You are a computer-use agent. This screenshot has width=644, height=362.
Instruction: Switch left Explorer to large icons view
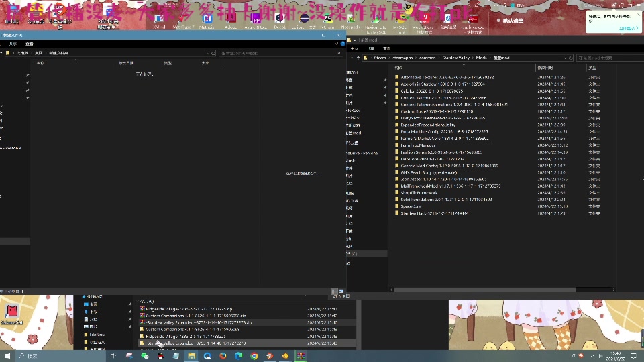pos(341,291)
